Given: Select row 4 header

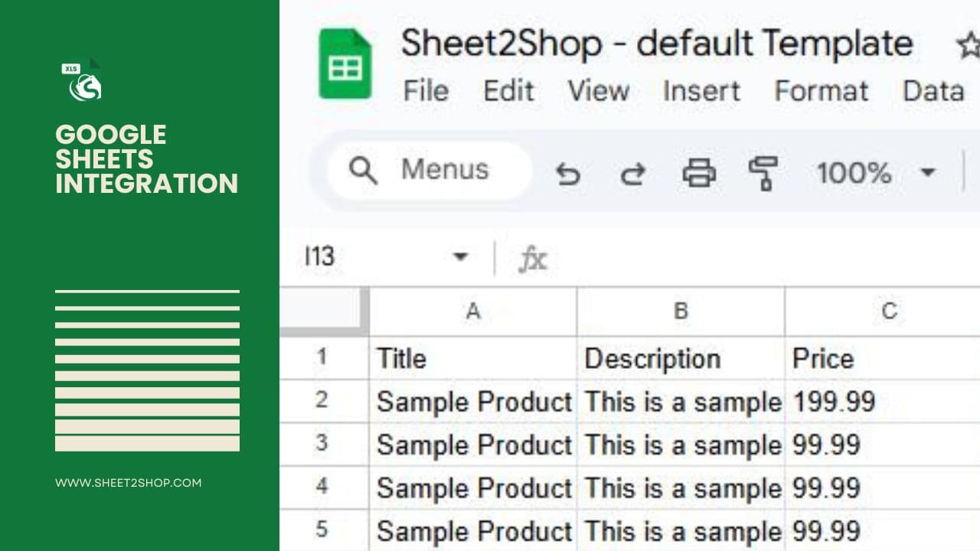Looking at the screenshot, I should (x=325, y=487).
